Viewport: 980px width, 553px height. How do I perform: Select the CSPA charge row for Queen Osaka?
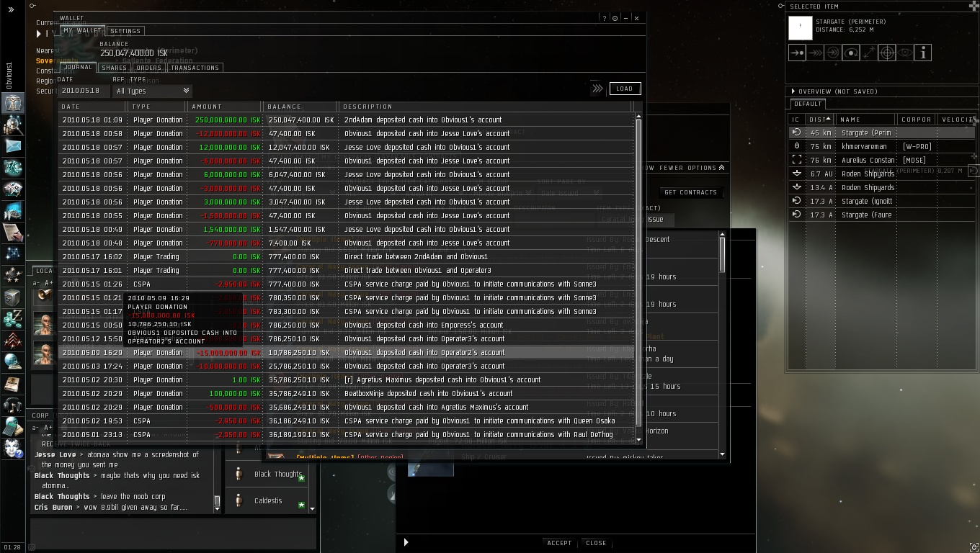(347, 421)
